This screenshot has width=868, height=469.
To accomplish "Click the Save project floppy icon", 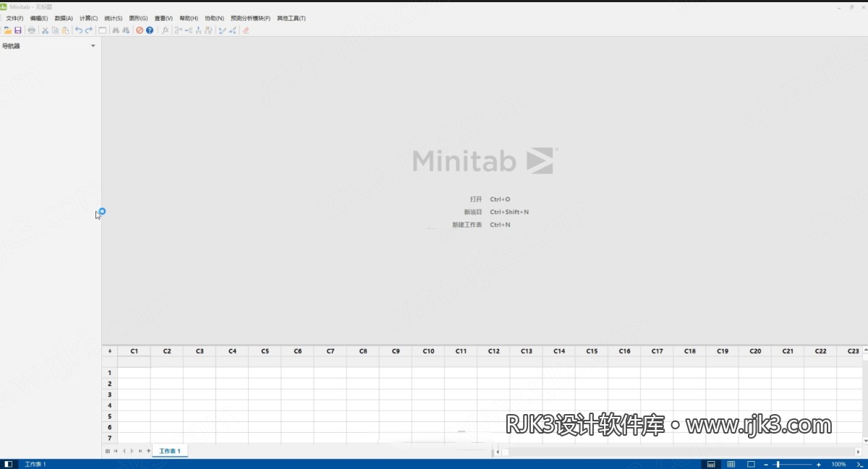I will point(18,30).
